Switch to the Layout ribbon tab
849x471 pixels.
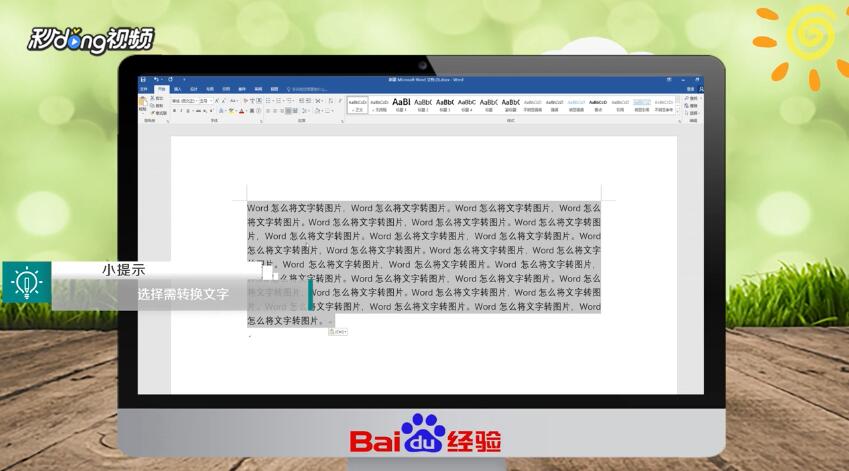tap(210, 89)
